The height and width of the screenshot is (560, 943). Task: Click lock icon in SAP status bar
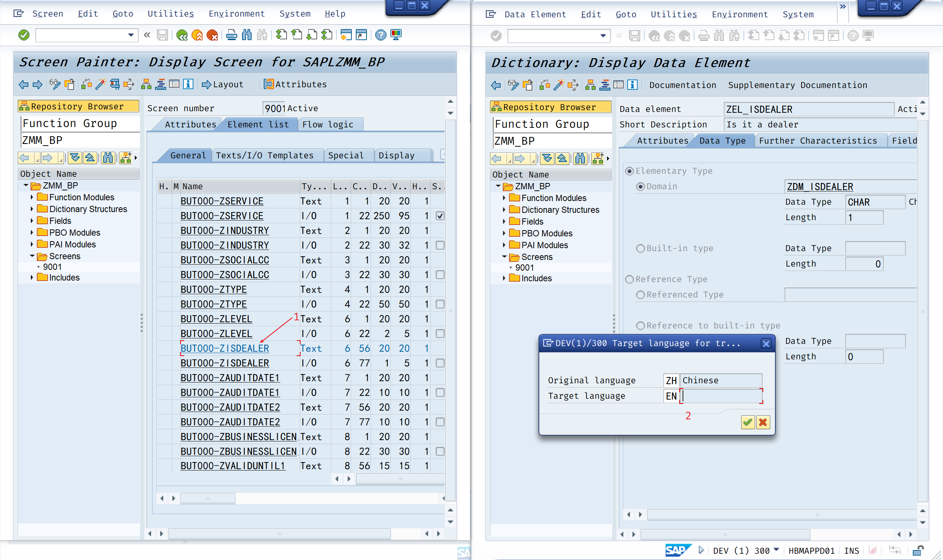tap(918, 550)
